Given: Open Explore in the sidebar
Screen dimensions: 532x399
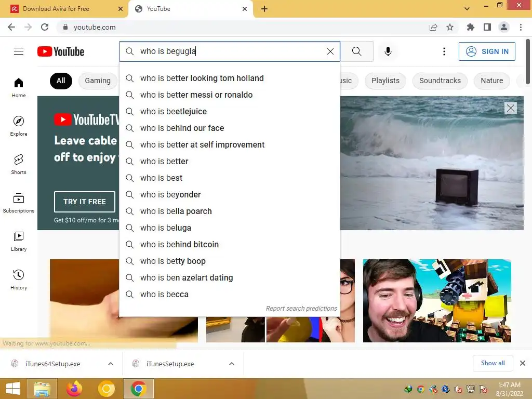Looking at the screenshot, I should pyautogui.click(x=19, y=126).
